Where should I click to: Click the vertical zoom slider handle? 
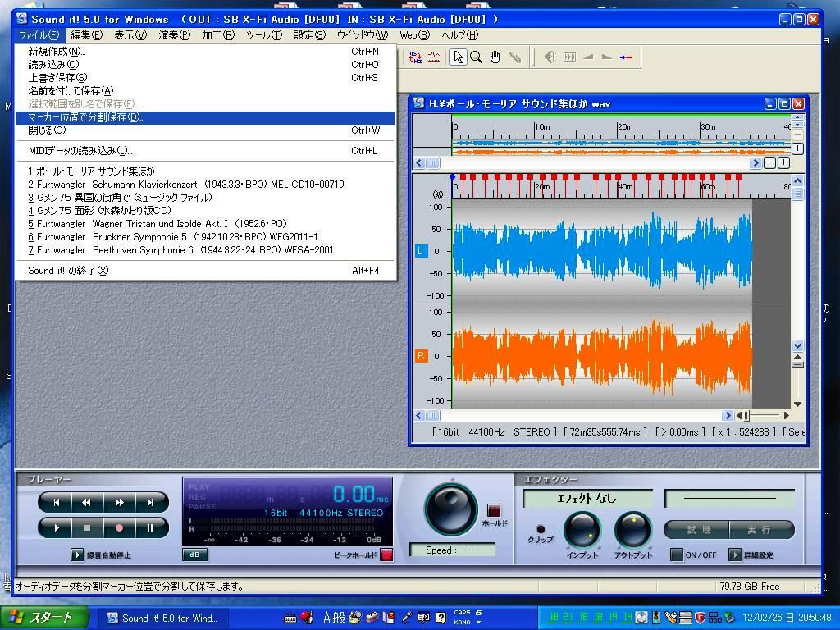(x=797, y=364)
